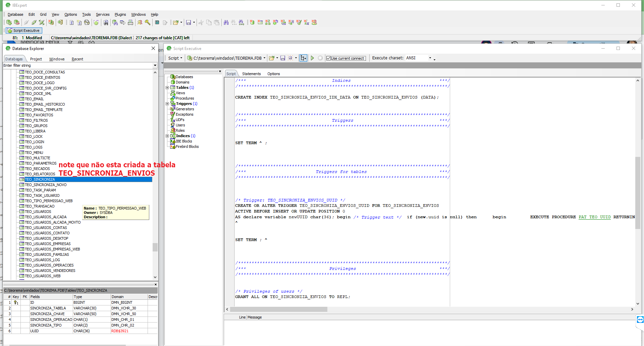The height and width of the screenshot is (346, 644).
Task: Select TEO_EMAIL_HISTORICO table
Action: click(45, 104)
